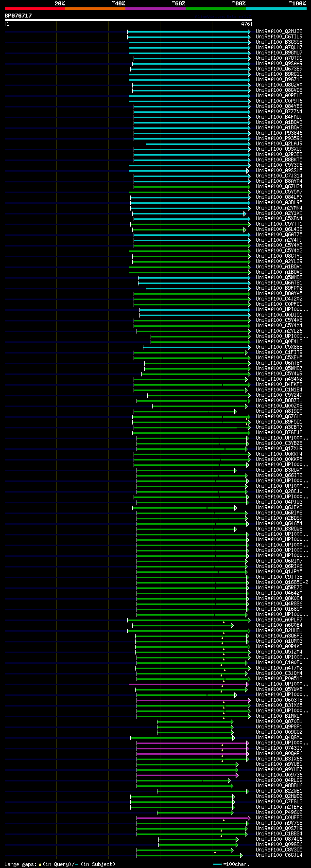Click the red 20% identity legend segment

pos(35,9)
